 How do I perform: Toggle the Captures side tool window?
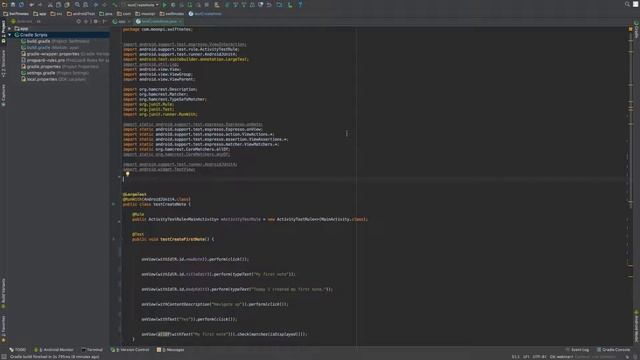[3, 95]
